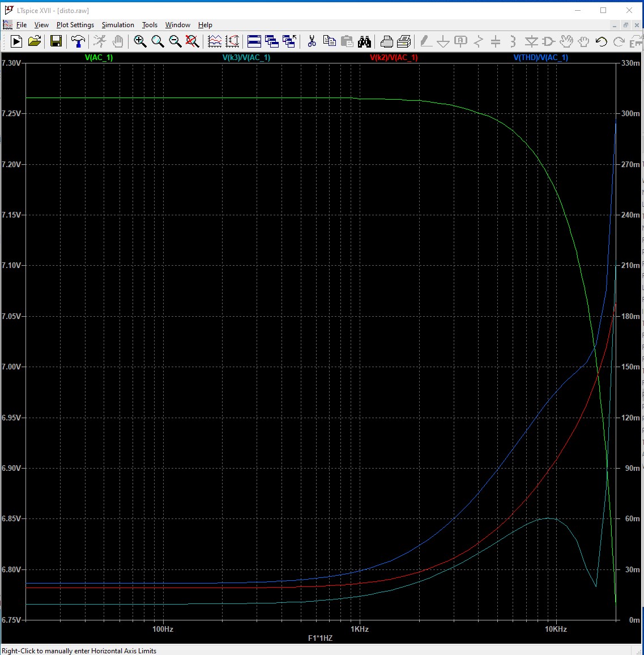Click the close all windows icon
The image size is (644, 655).
(289, 41)
